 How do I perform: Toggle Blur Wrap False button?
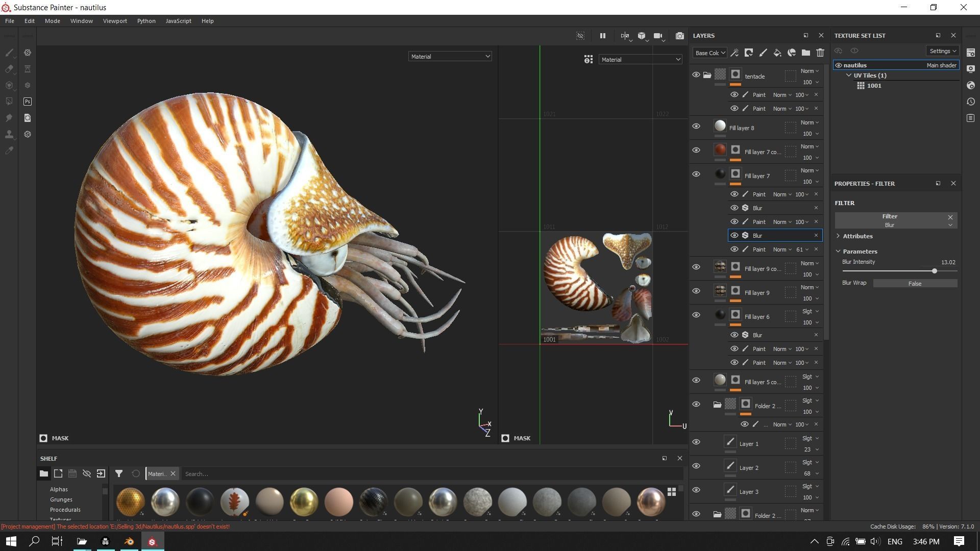tap(915, 284)
